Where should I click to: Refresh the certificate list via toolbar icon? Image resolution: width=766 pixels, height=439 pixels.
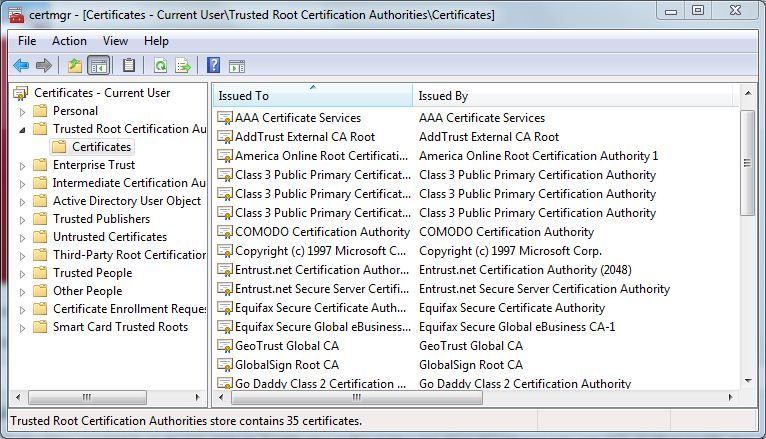[159, 66]
